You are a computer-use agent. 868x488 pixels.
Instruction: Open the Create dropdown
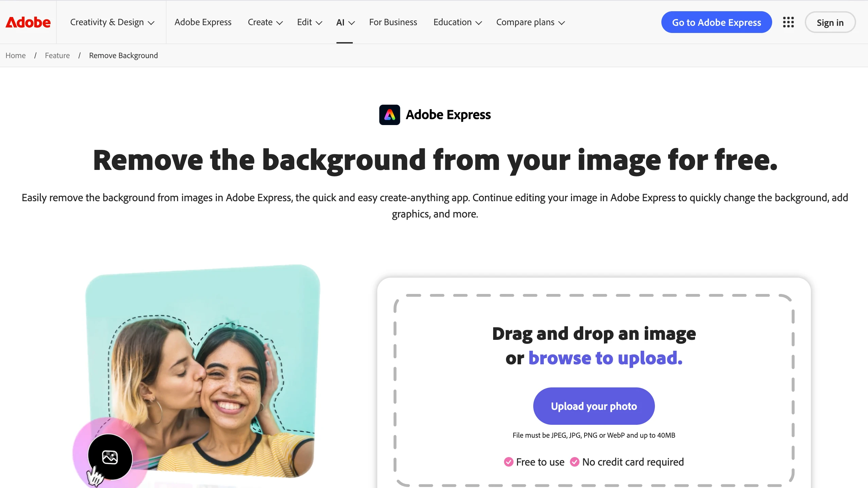tap(265, 22)
